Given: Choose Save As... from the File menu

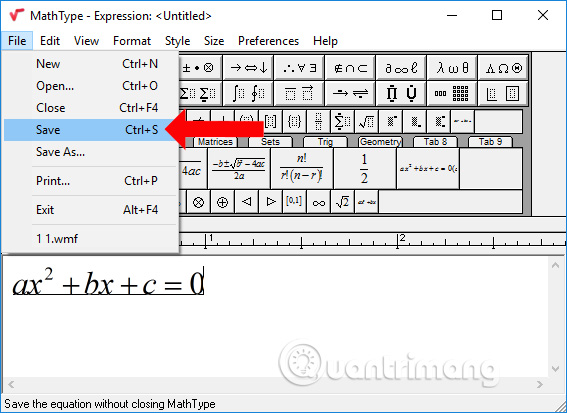Looking at the screenshot, I should pyautogui.click(x=90, y=152).
